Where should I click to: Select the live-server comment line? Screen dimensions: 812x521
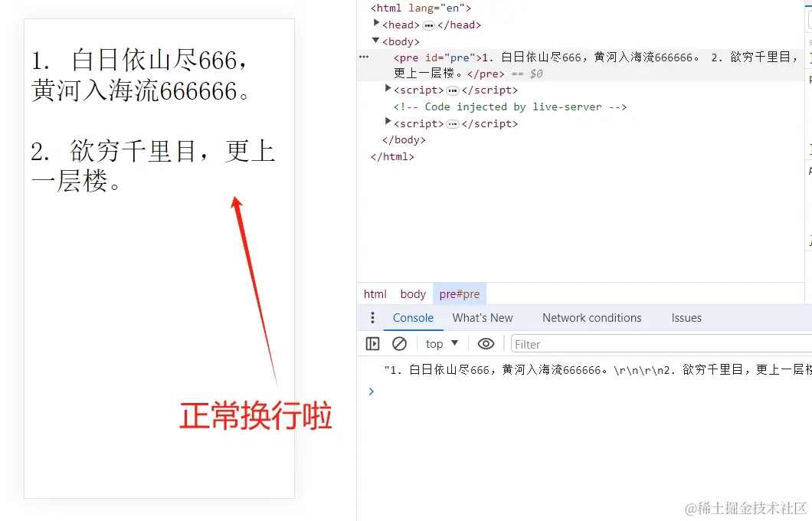pyautogui.click(x=510, y=106)
